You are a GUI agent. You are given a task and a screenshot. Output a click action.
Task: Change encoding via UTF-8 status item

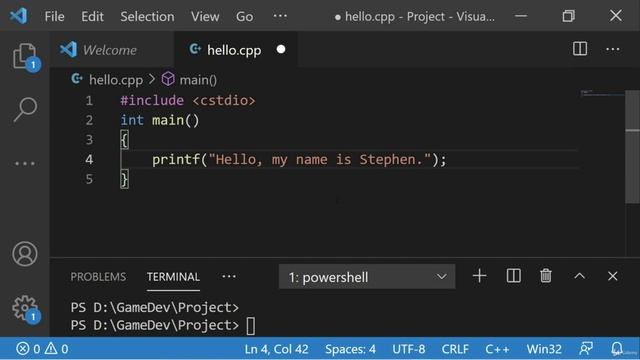tap(409, 349)
